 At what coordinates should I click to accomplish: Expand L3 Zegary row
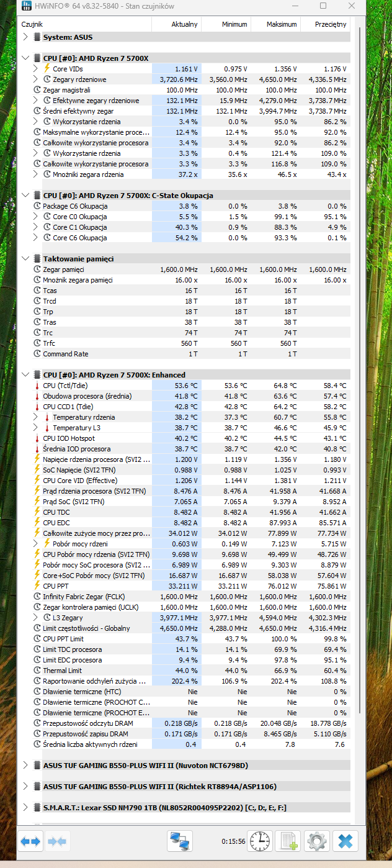pyautogui.click(x=36, y=618)
